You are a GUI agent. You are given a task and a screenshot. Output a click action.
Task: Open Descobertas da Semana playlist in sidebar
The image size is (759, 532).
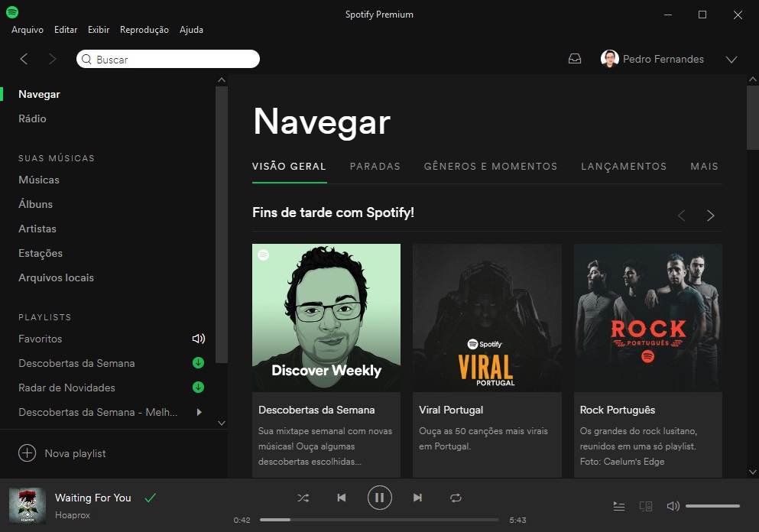tap(76, 363)
